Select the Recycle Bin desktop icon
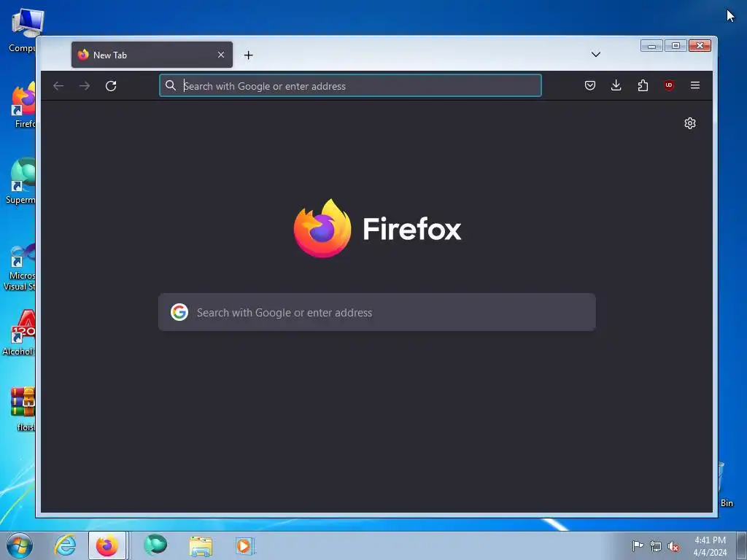 click(x=726, y=484)
